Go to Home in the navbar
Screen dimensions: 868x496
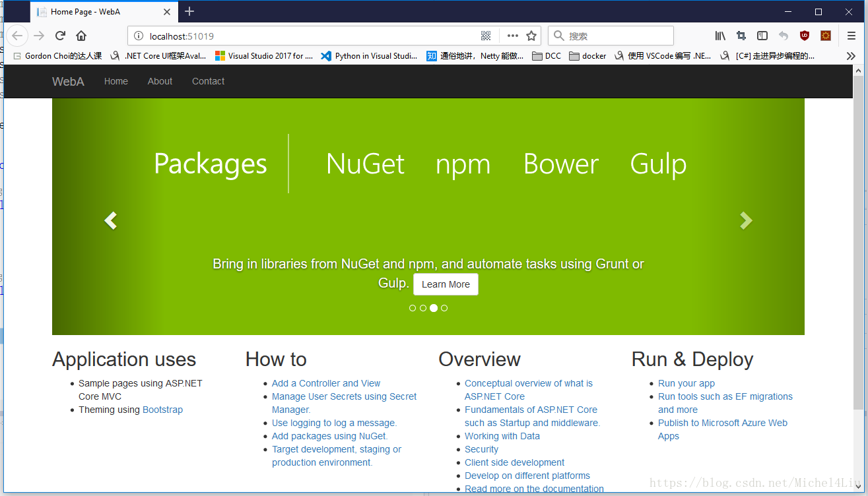click(x=116, y=81)
